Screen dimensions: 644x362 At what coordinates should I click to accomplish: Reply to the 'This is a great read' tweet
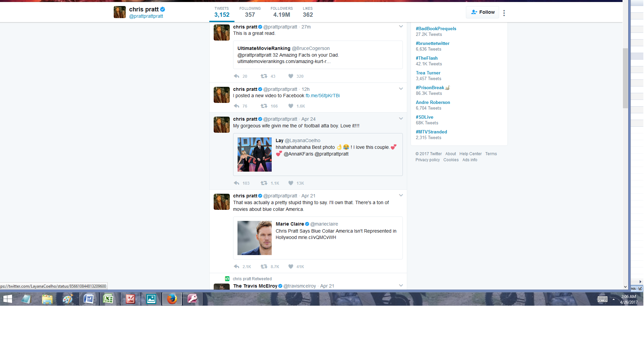point(236,76)
